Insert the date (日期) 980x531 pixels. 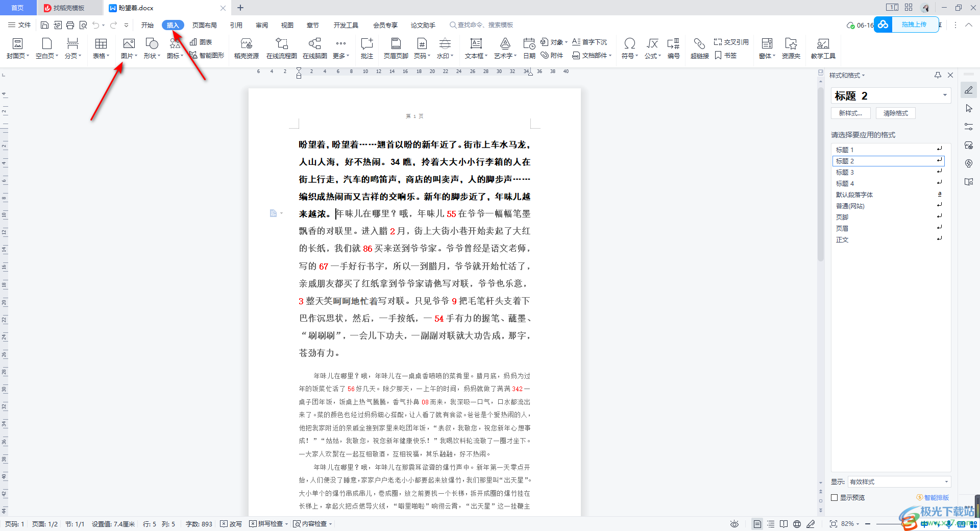pyautogui.click(x=529, y=49)
